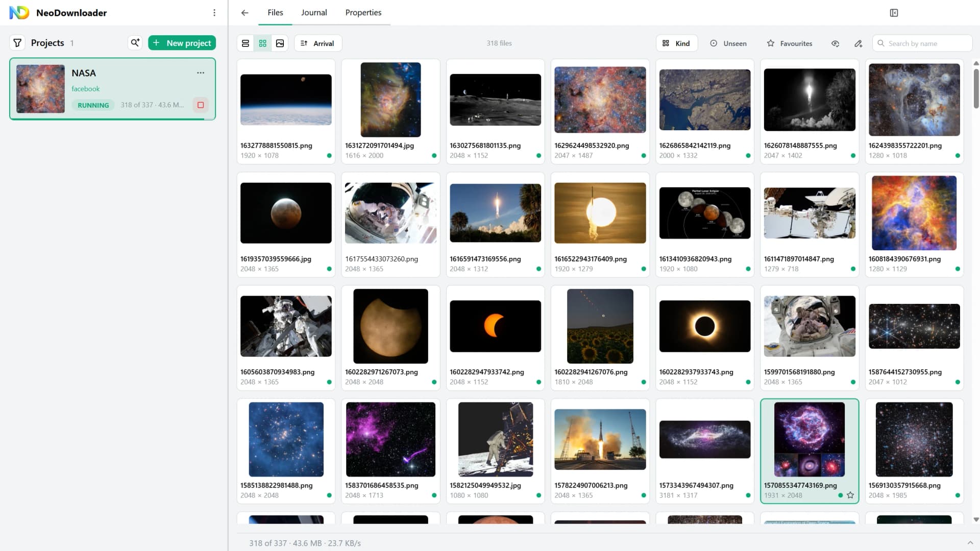This screenshot has width=980, height=551.
Task: Click the 318 files count label
Action: (499, 43)
